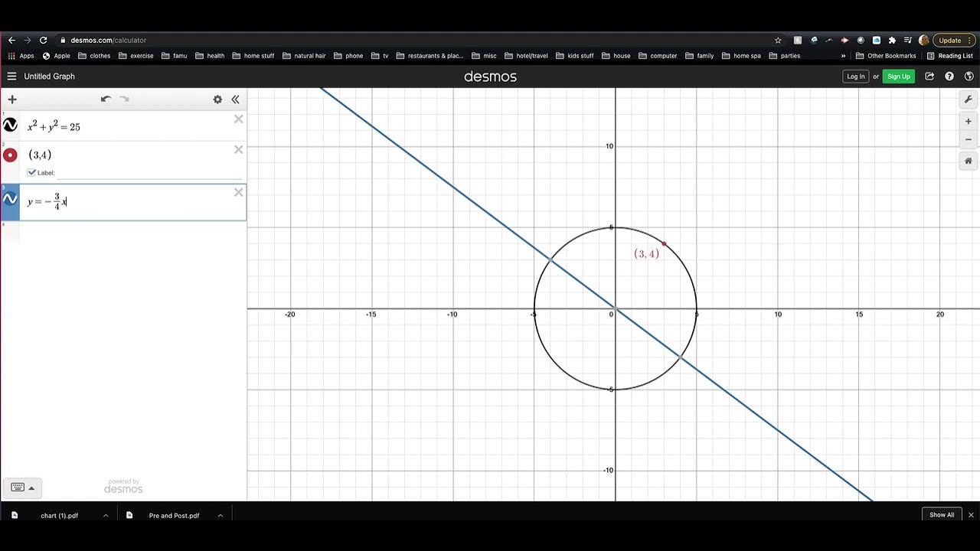980x551 pixels.
Task: Open the language globe menu
Action: coord(969,77)
